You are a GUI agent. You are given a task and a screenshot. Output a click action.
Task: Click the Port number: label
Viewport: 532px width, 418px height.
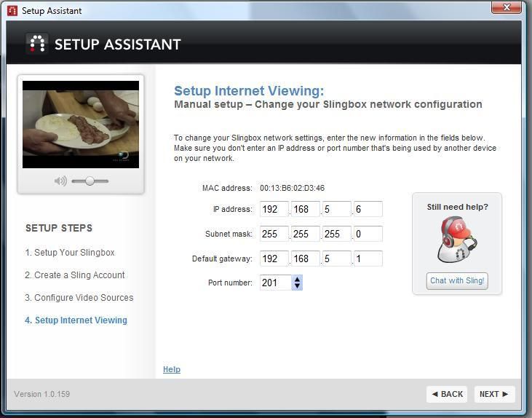231,283
